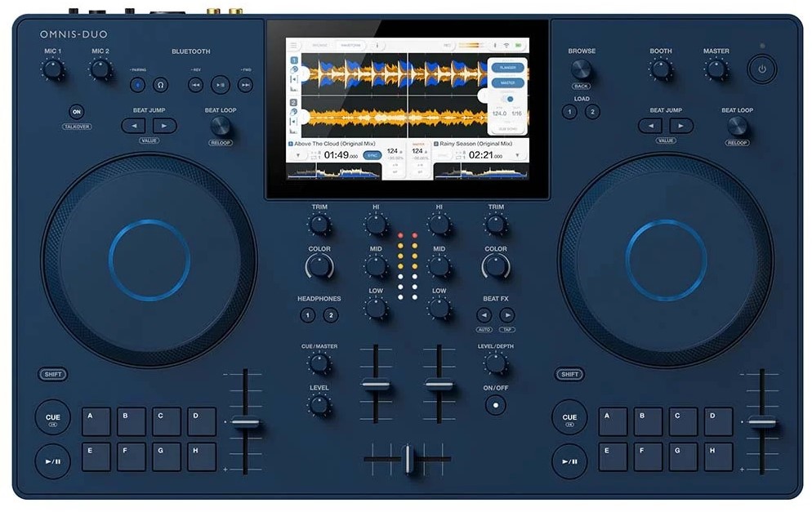
Task: Click the BROWSE rotary knob
Action: 581,69
